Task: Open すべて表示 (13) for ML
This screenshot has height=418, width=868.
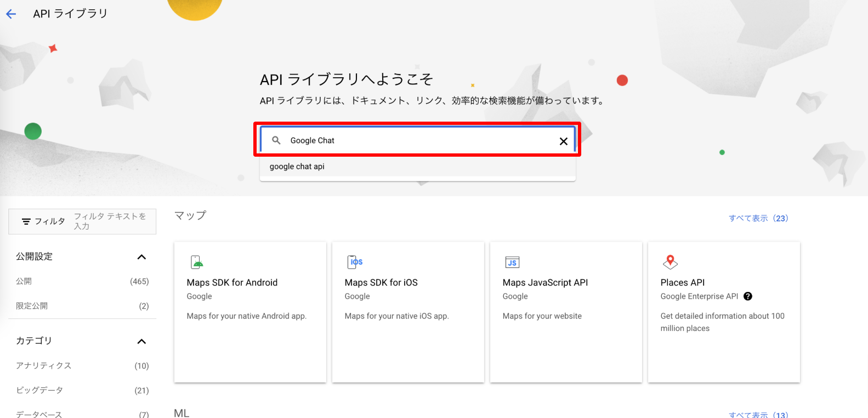Action: (x=758, y=414)
